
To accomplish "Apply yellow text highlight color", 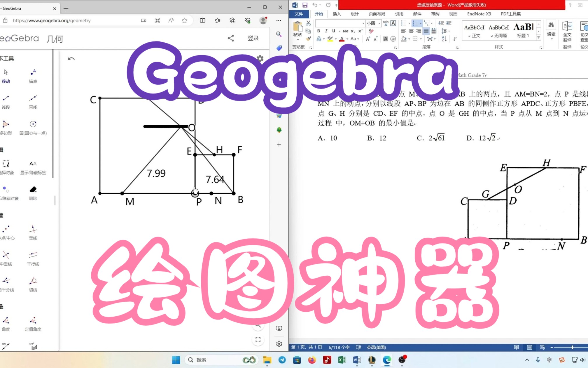I will click(x=330, y=39).
